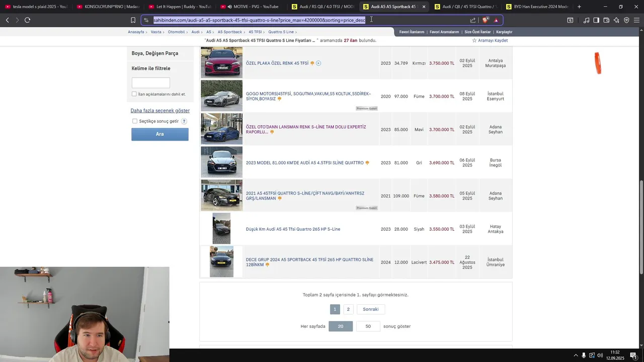Viewport: 644px width, 362px height.
Task: Open Karşılaştır link
Action: pos(504,32)
